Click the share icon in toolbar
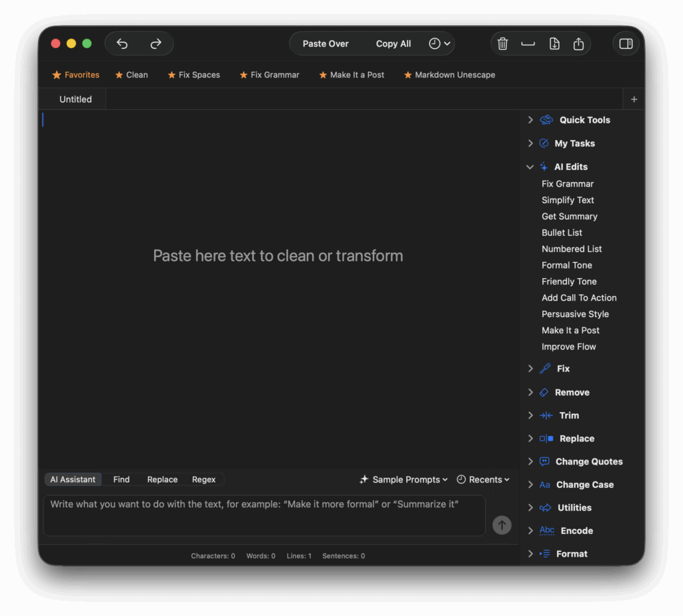683x616 pixels. coord(578,44)
